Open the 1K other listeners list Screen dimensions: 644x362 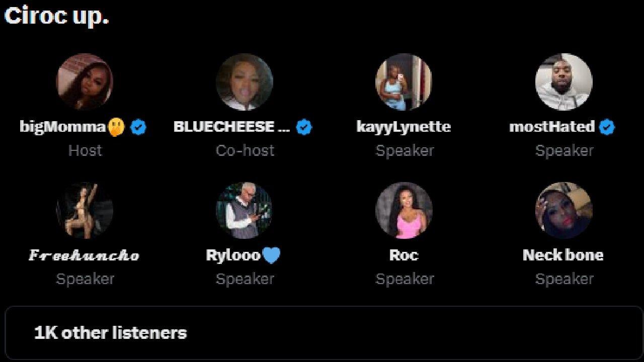(x=324, y=333)
